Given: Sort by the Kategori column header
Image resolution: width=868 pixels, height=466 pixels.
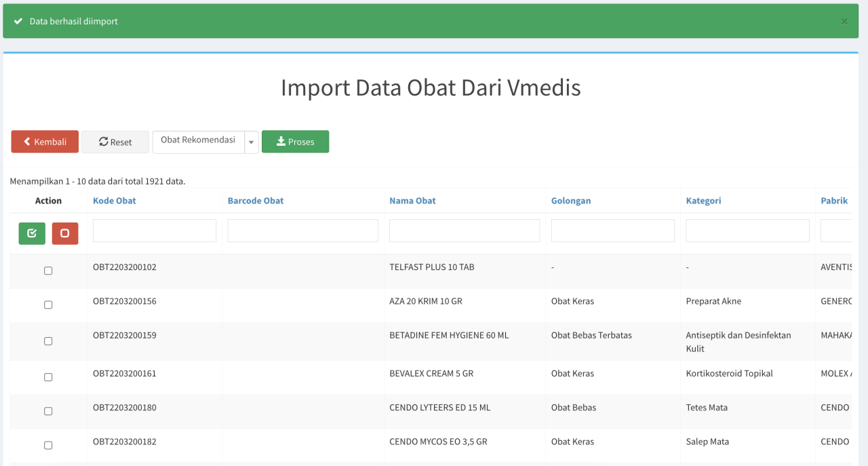Looking at the screenshot, I should point(703,201).
